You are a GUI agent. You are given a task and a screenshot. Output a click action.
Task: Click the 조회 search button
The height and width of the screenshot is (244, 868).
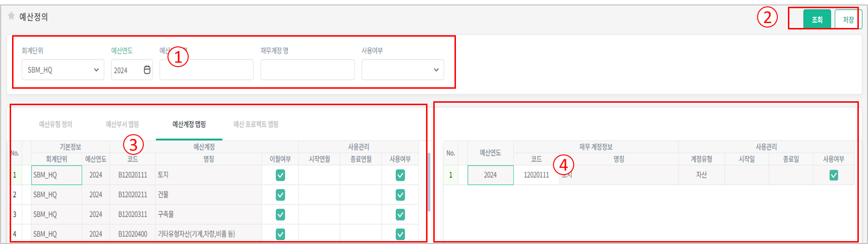(x=816, y=20)
